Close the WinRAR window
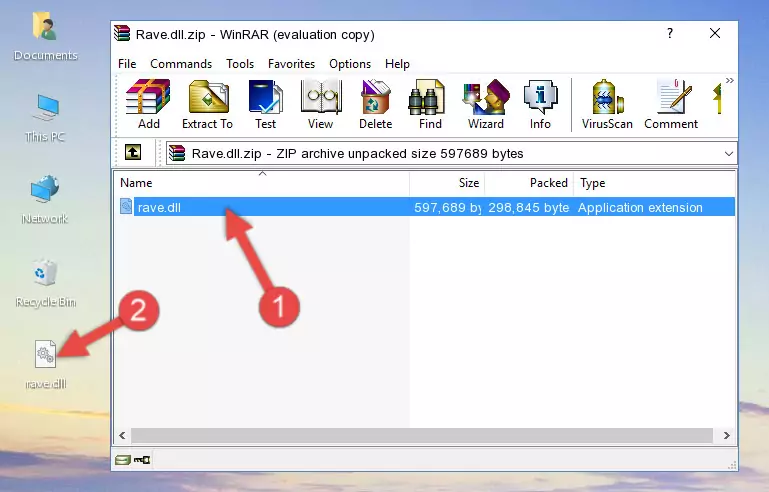This screenshot has width=769, height=492. tap(715, 33)
